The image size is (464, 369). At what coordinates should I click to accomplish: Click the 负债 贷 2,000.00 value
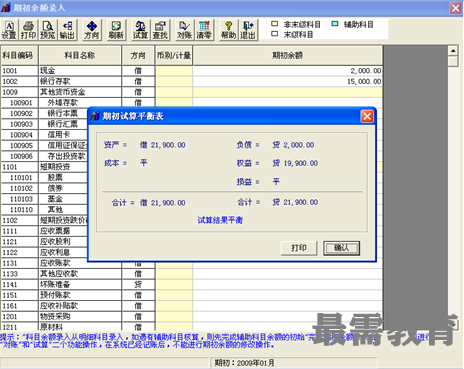coord(293,145)
